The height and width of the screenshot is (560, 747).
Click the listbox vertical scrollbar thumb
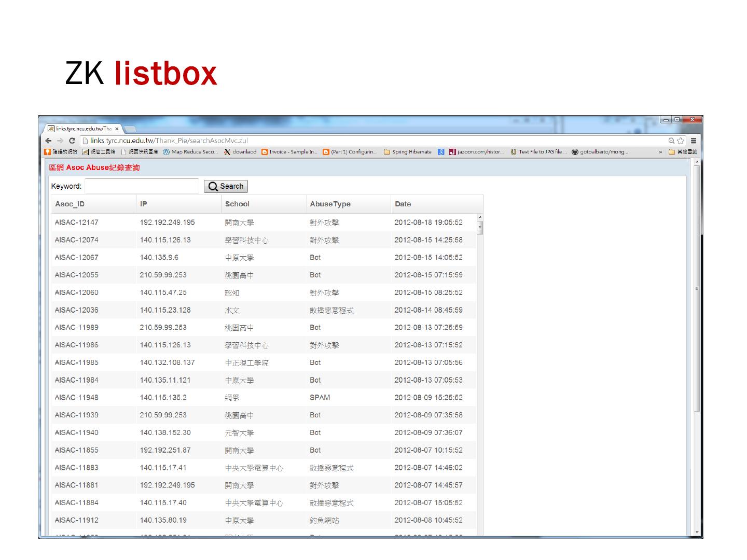(x=480, y=228)
